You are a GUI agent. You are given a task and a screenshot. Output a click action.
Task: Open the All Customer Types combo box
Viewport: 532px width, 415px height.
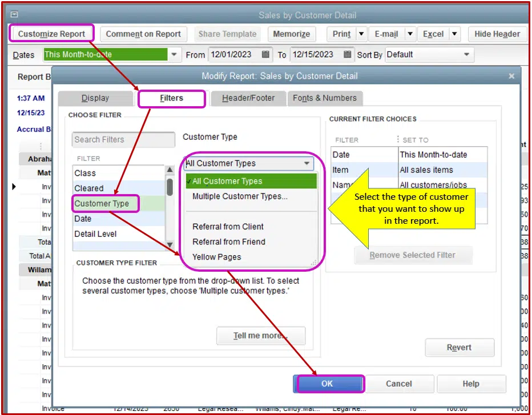(x=249, y=163)
